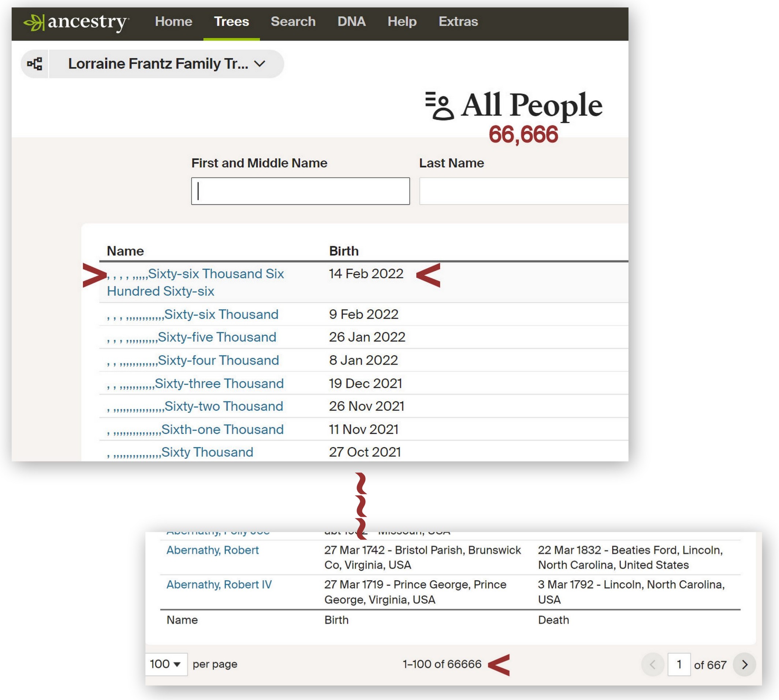Click the Last Name input field
The height and width of the screenshot is (700, 779).
point(523,191)
